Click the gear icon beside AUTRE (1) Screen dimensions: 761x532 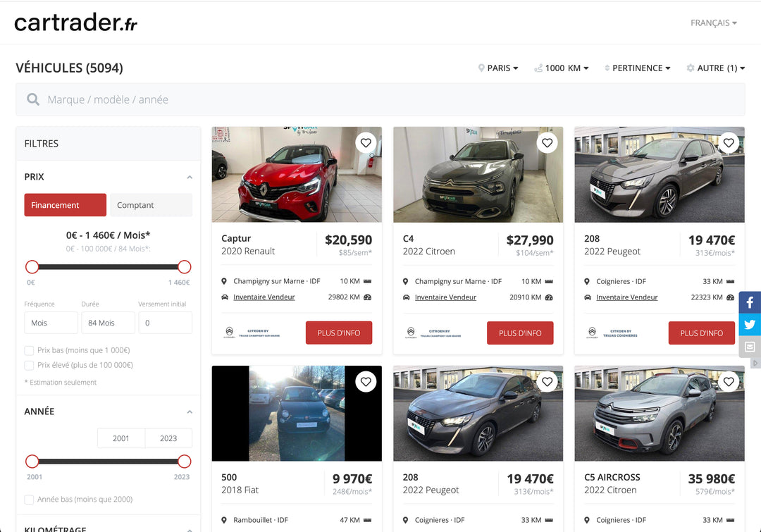pyautogui.click(x=691, y=68)
